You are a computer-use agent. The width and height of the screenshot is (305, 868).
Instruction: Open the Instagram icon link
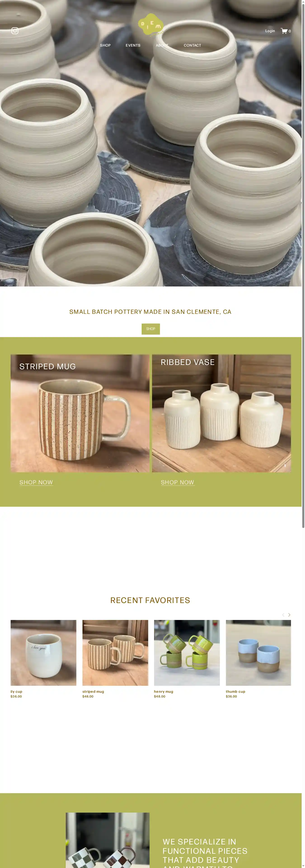click(15, 31)
